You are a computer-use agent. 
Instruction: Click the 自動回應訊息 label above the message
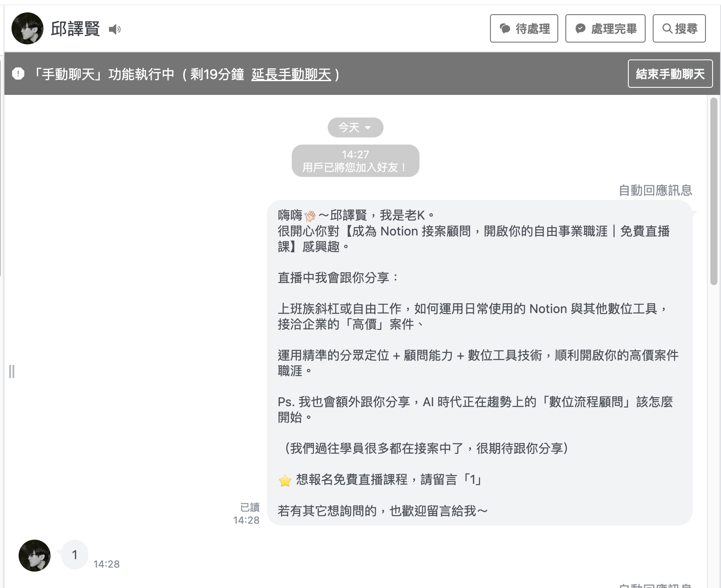(655, 190)
